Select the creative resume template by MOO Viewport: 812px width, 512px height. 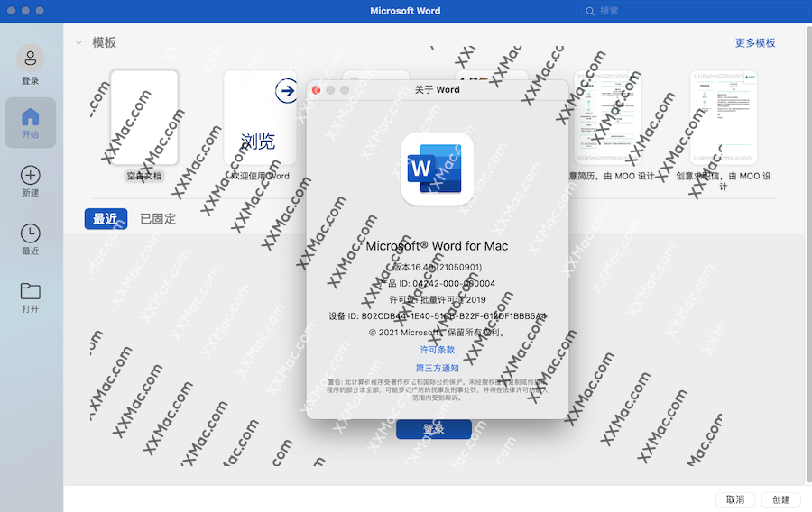[x=607, y=118]
